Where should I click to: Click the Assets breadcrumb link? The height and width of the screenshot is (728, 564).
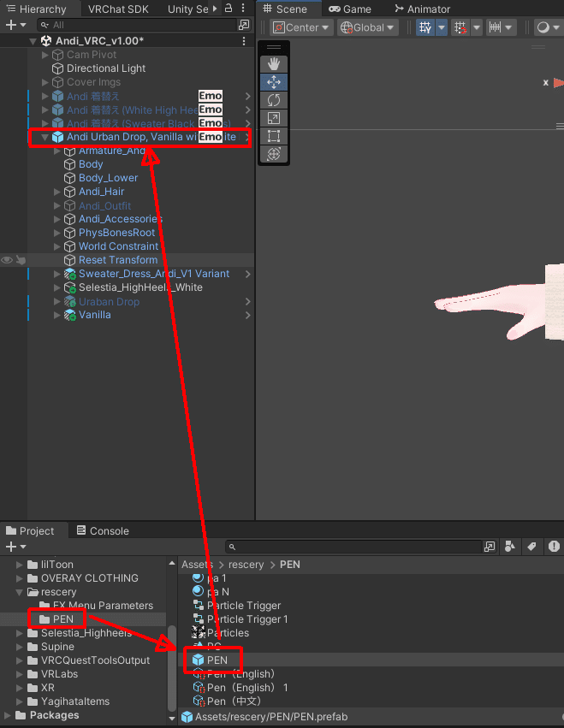[197, 565]
